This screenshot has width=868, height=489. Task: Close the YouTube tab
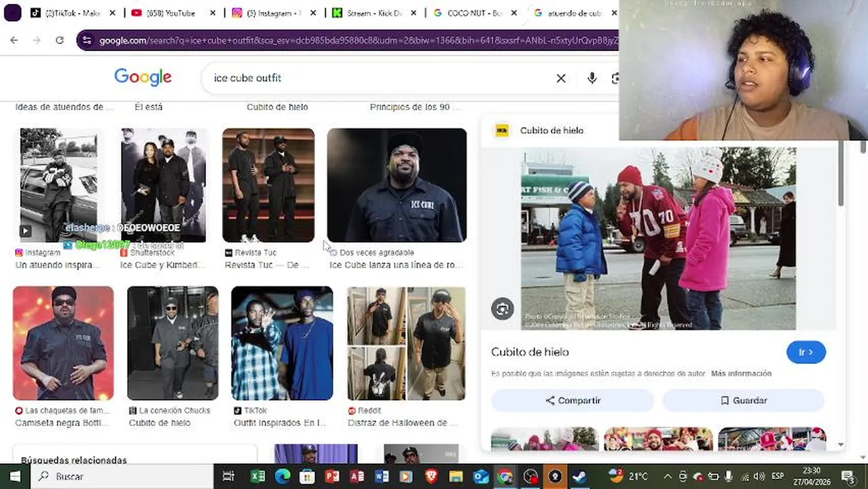coord(213,13)
